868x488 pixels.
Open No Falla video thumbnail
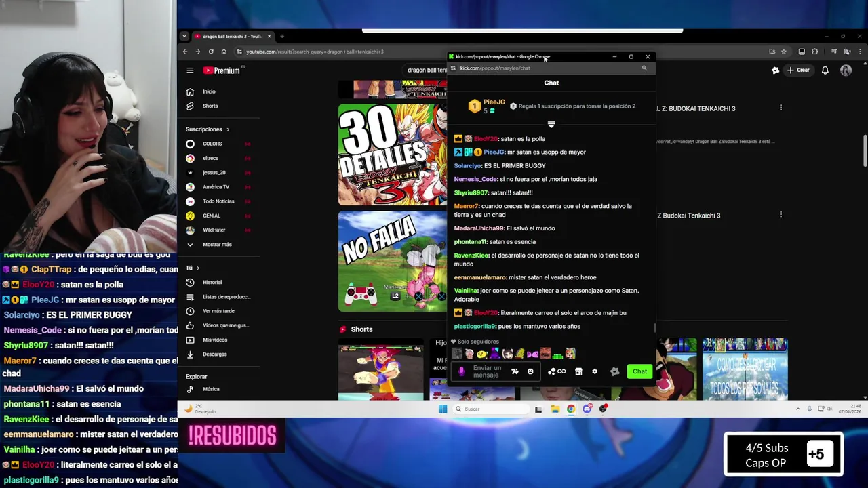[x=393, y=262]
